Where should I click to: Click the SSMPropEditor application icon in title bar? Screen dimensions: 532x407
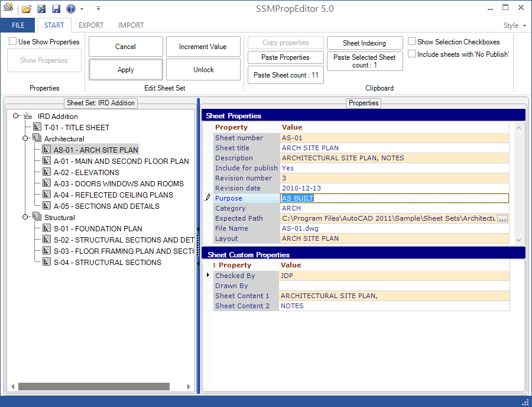point(8,7)
